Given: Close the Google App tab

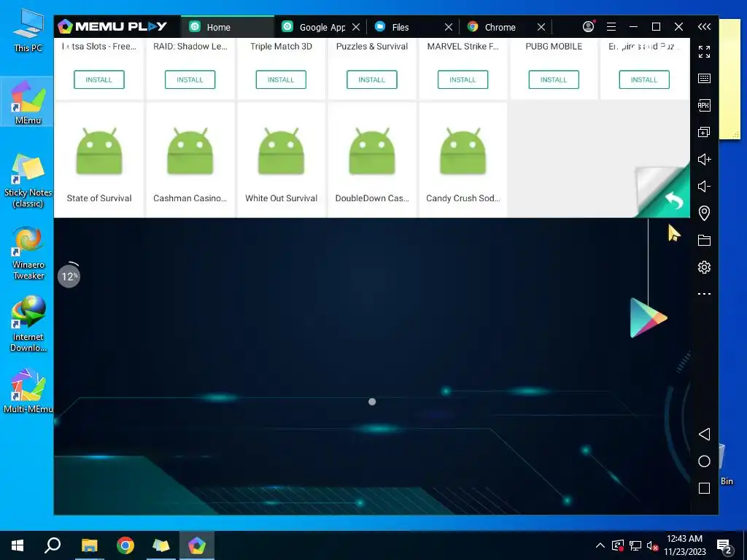Looking at the screenshot, I should [x=356, y=27].
